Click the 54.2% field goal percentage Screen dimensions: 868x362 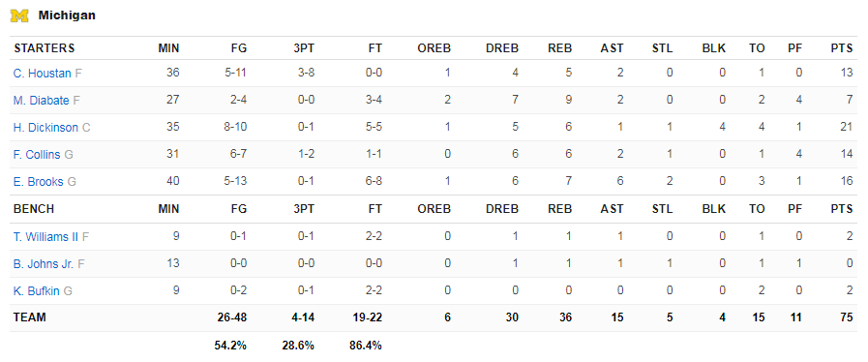[x=230, y=346]
